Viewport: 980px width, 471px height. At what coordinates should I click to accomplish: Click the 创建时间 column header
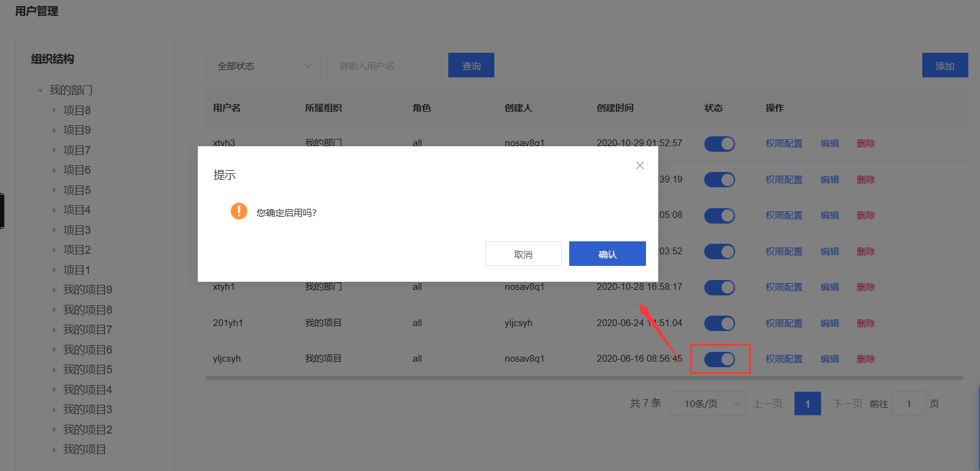tap(615, 107)
